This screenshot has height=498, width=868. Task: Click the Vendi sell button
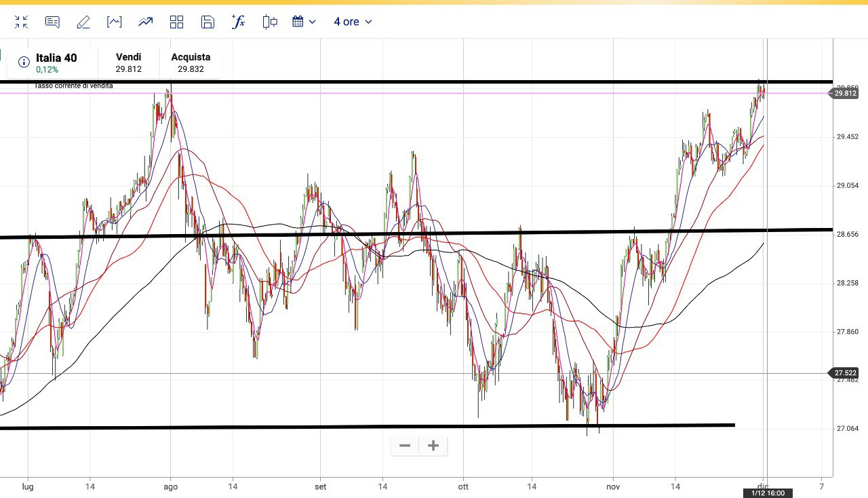[128, 62]
